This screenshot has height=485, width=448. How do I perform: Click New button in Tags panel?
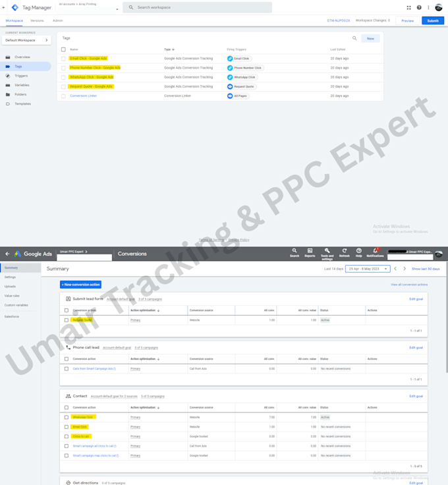[370, 39]
